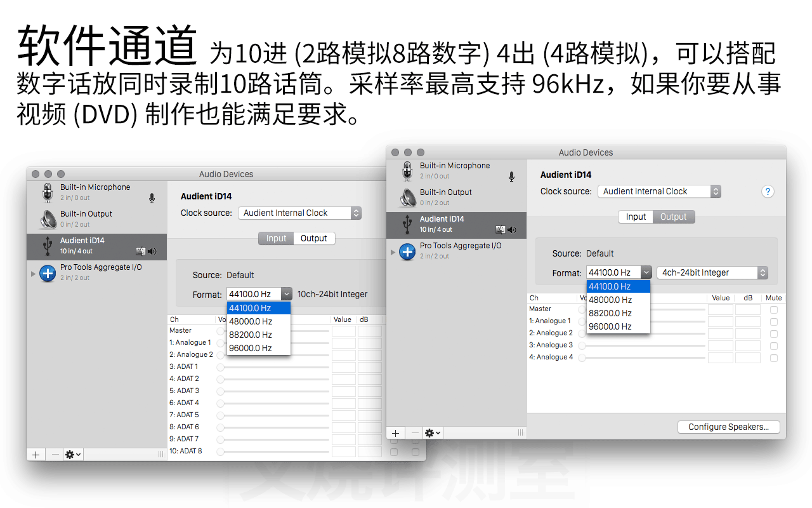
Task: Mute the 2: Analogue 2 output channel
Action: pyautogui.click(x=773, y=334)
